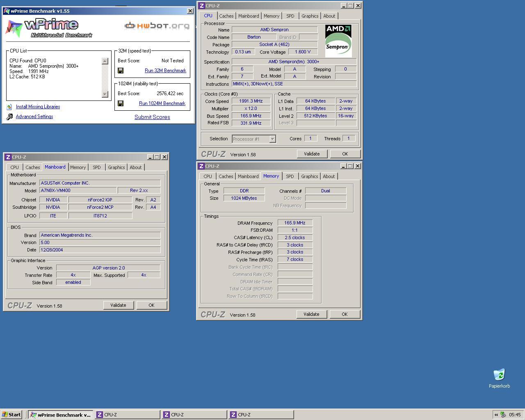Viewport: 525px width, 420px height.
Task: Open the Advanced Settings link
Action: coord(34,116)
